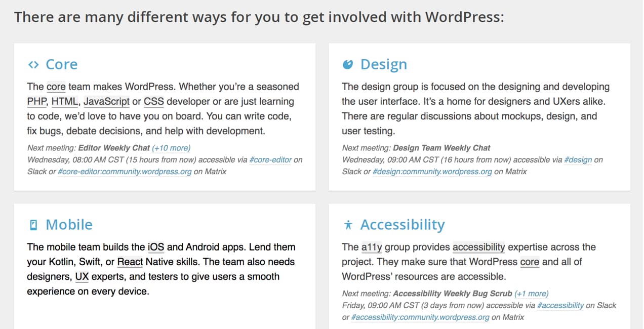Expand the (+1 more) Accessibility meetings list
Screen dimensions: 644x329
tap(532, 293)
